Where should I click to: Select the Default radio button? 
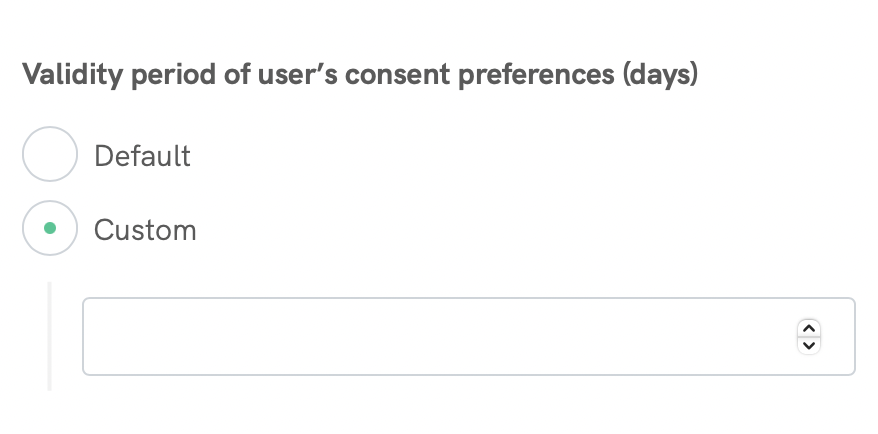(50, 154)
